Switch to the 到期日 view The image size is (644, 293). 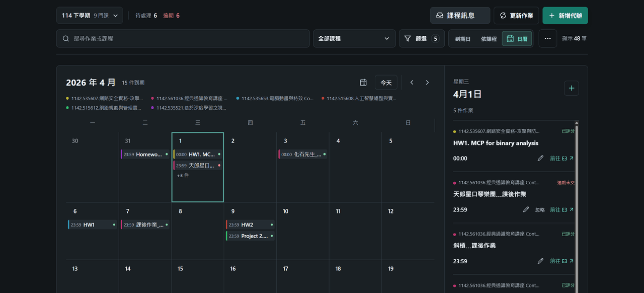tap(463, 39)
